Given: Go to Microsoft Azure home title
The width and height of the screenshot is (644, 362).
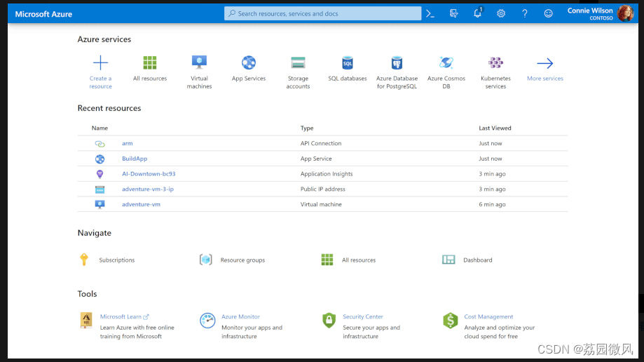Looking at the screenshot, I should tap(43, 14).
